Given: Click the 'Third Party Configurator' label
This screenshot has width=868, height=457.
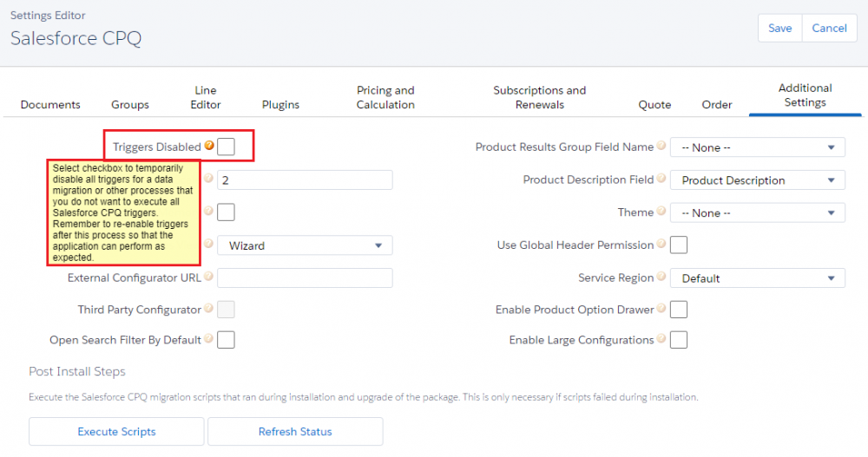Looking at the screenshot, I should point(139,310).
